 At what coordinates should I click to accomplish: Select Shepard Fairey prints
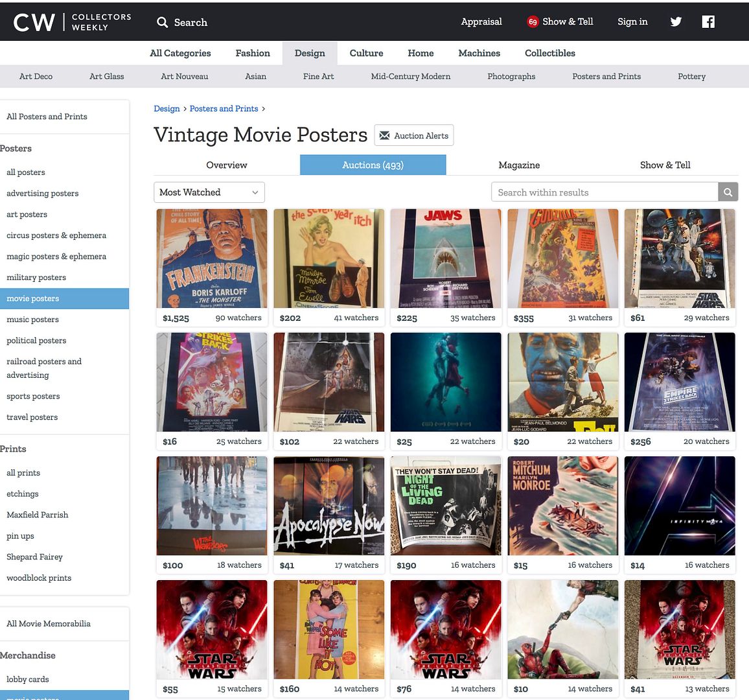click(34, 557)
